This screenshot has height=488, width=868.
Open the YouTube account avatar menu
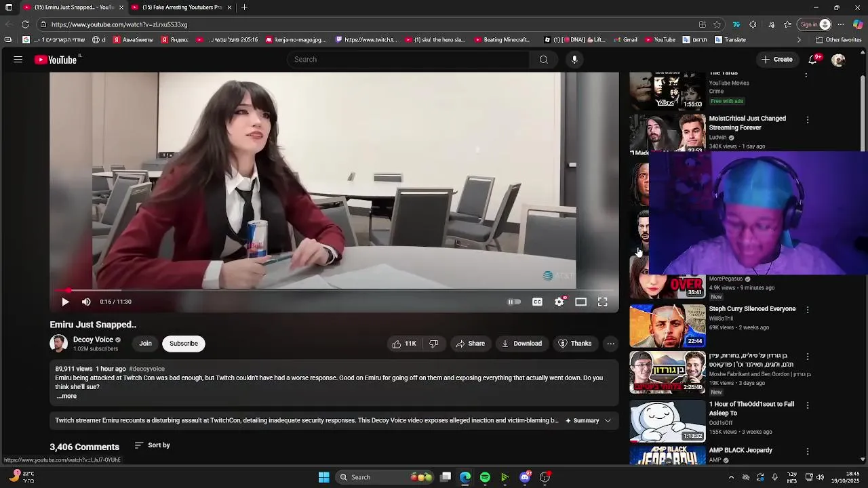coord(838,60)
